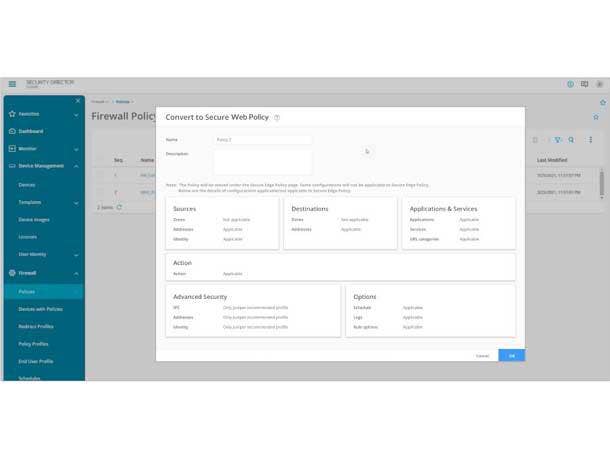This screenshot has width=610, height=457.
Task: Select Devices with Policies in sidebar
Action: click(x=40, y=309)
